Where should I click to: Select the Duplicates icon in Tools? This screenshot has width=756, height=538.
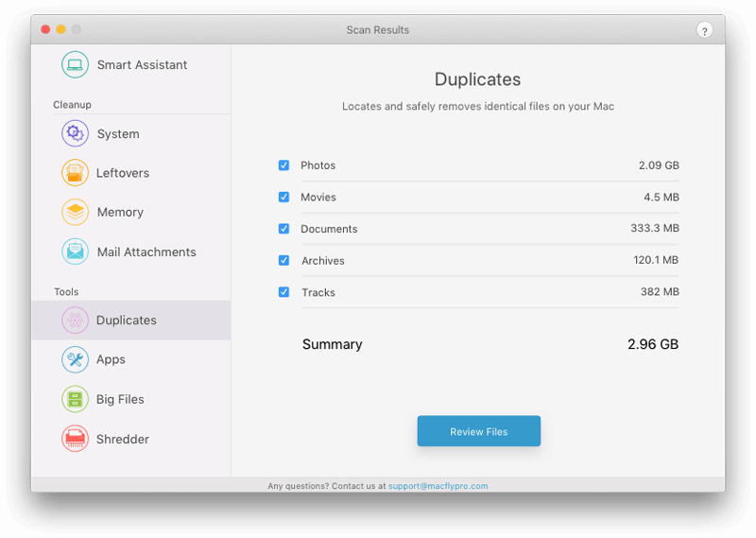point(75,320)
